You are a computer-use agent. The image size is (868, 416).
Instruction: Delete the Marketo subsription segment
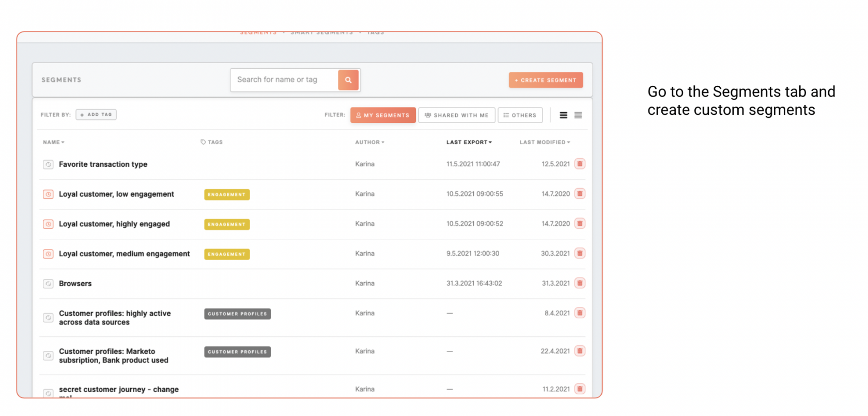pyautogui.click(x=580, y=351)
